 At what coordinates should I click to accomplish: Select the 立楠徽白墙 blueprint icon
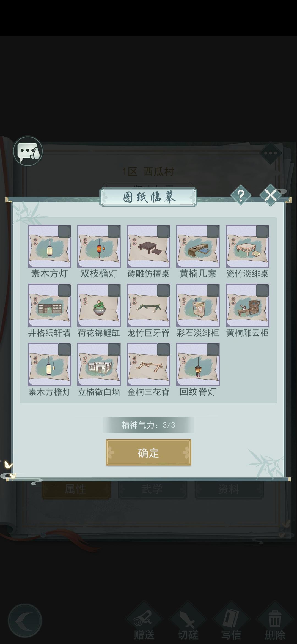(99, 365)
